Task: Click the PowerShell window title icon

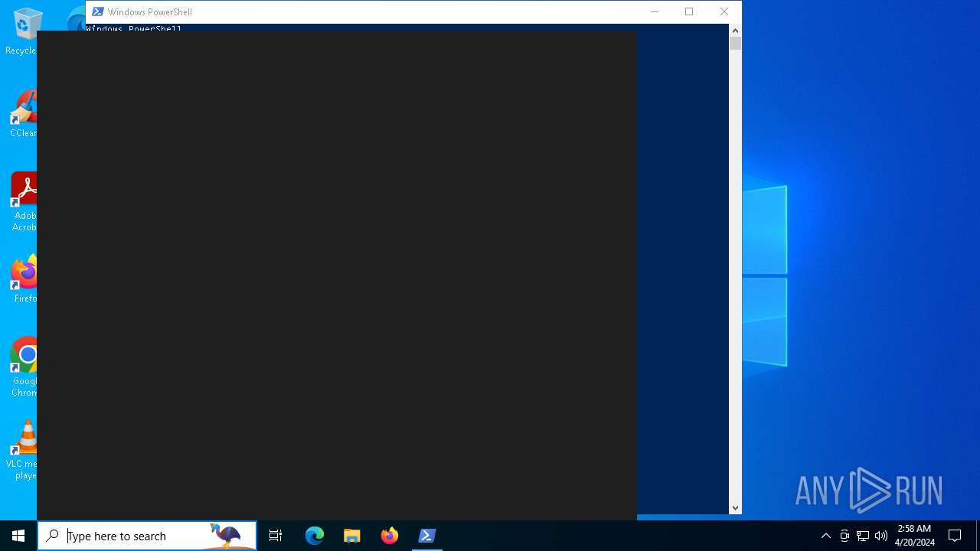Action: 97,11
